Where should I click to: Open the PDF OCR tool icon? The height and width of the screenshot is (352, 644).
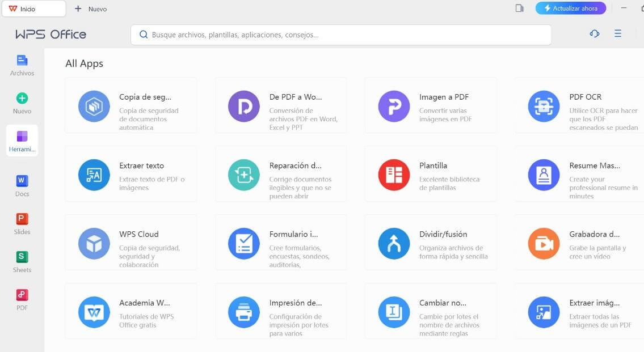(544, 106)
